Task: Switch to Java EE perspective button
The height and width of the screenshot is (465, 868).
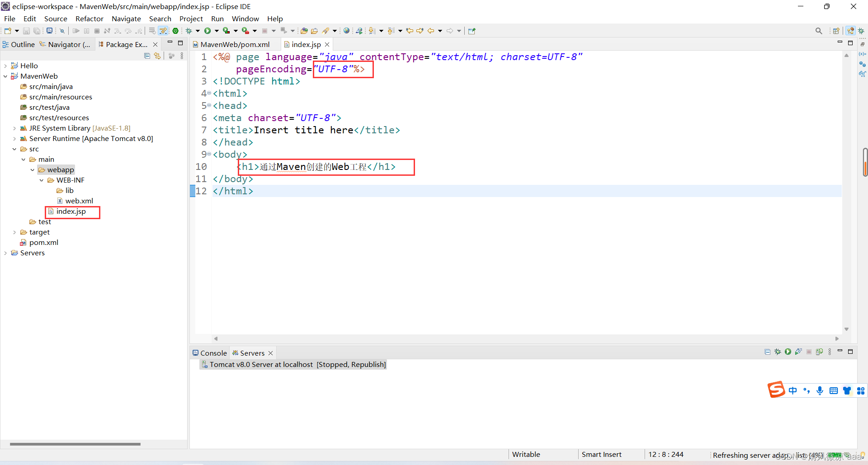Action: tap(851, 31)
